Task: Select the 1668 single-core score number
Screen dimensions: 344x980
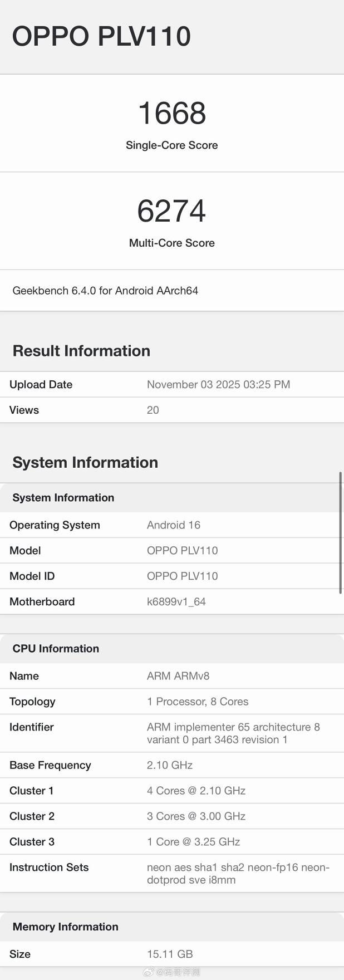Action: 171,114
